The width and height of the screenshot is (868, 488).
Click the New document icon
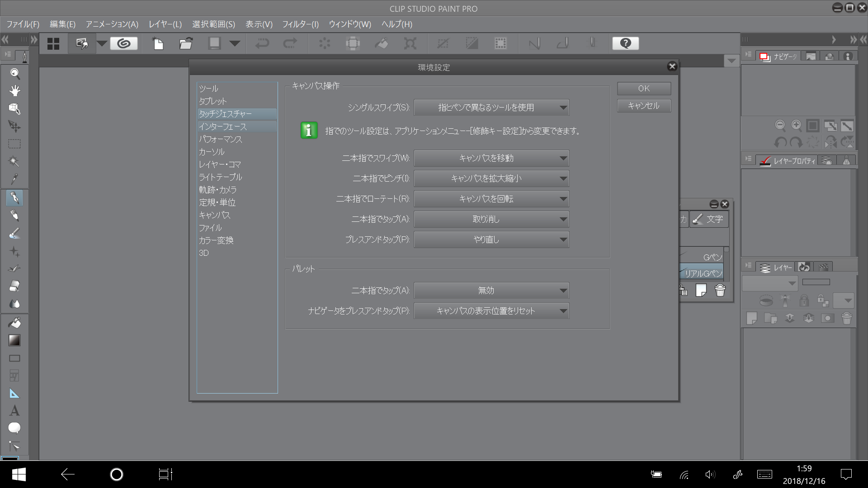coord(158,43)
